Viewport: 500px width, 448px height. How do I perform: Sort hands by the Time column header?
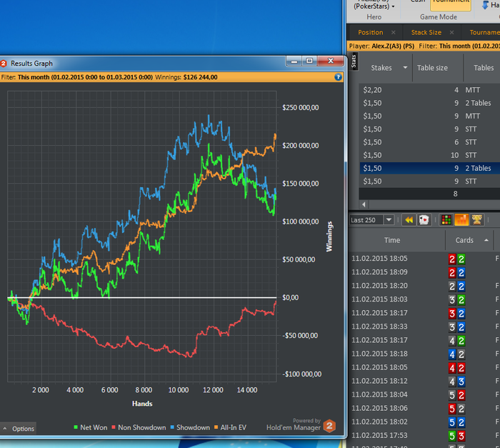click(392, 241)
